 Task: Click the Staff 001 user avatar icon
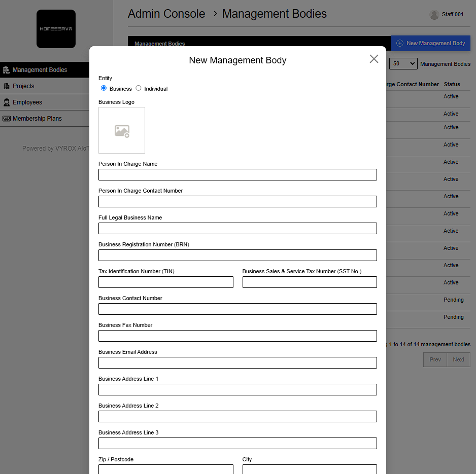(x=434, y=15)
